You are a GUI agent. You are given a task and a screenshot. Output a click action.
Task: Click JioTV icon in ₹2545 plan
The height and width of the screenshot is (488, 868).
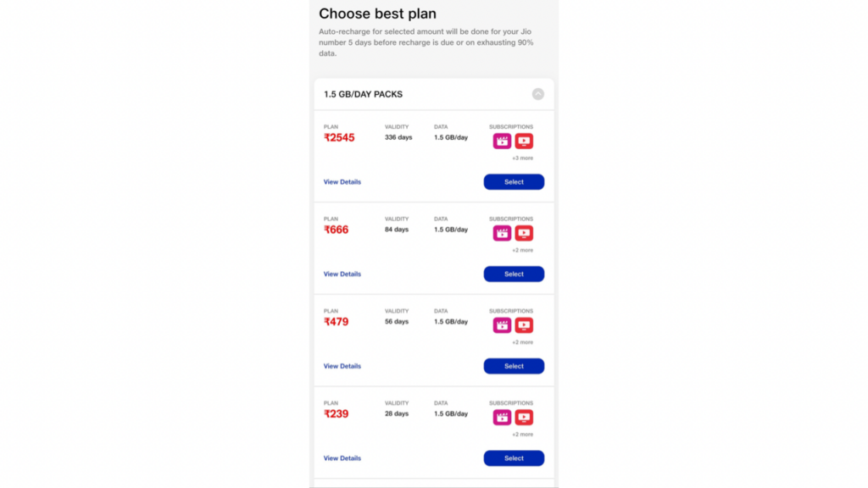point(524,141)
